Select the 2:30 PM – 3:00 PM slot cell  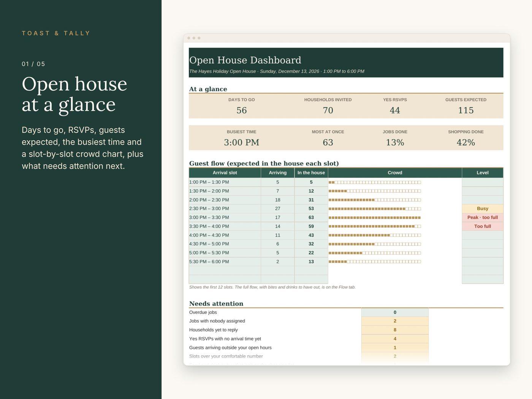[x=225, y=209]
